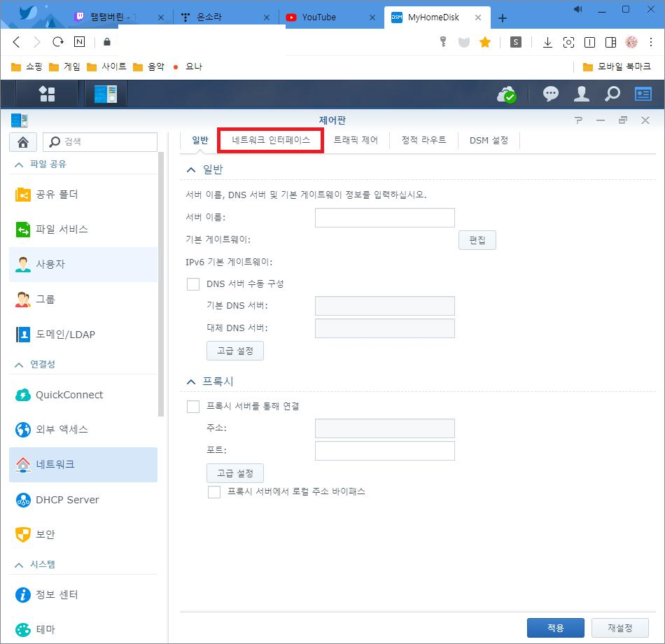This screenshot has height=644, width=665.
Task: Click the 적용 button
Action: tap(554, 628)
